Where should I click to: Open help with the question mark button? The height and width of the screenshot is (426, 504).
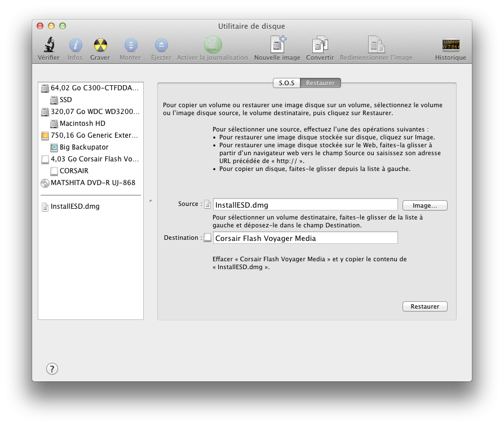click(52, 368)
